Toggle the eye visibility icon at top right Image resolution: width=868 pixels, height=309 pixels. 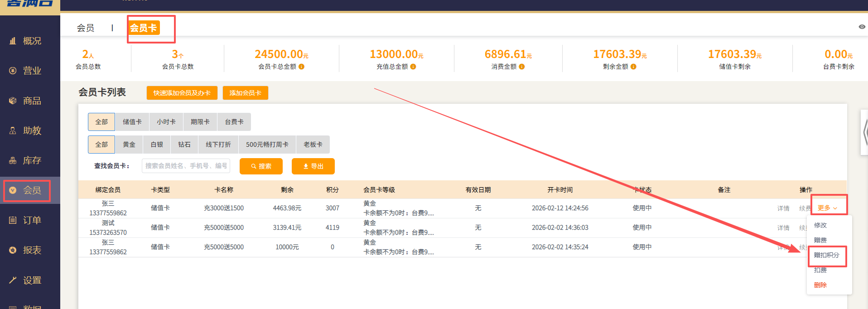pos(862,27)
